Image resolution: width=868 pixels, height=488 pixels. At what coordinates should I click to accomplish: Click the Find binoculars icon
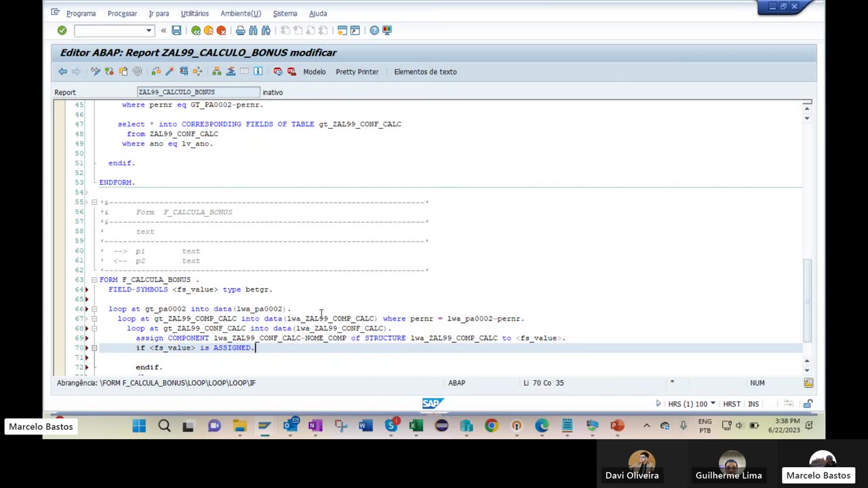(253, 30)
